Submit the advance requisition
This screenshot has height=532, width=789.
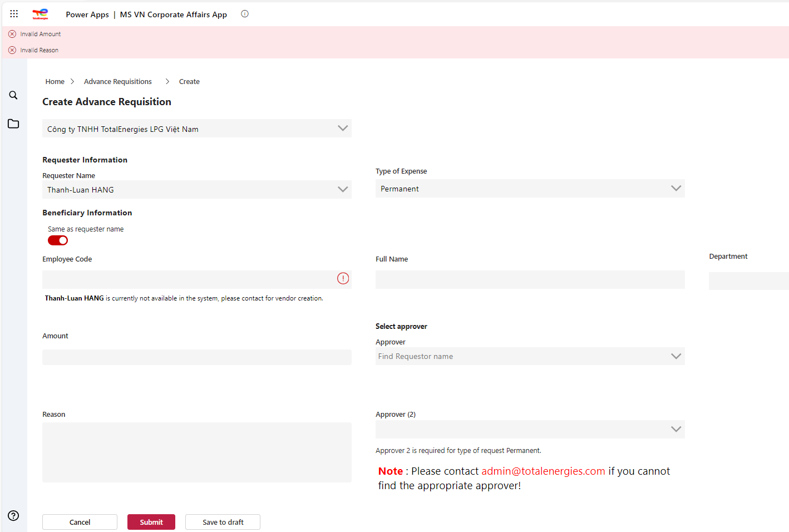click(151, 522)
